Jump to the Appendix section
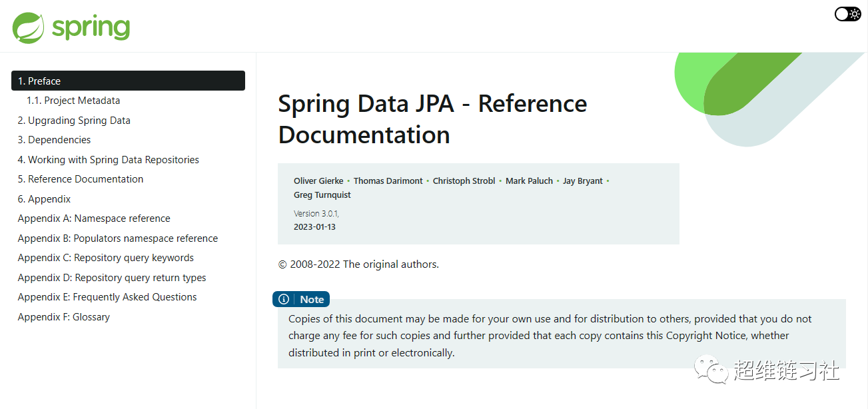Viewport: 868px width, 409px height. click(x=44, y=199)
